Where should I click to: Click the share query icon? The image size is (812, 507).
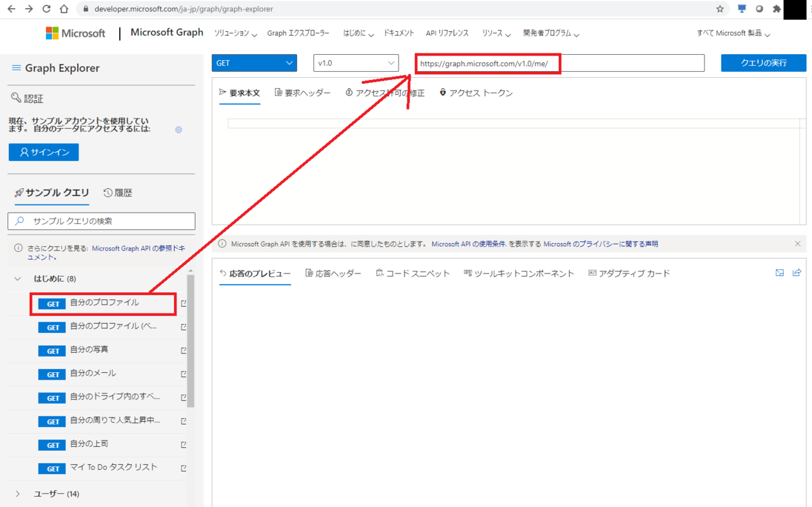(x=796, y=273)
